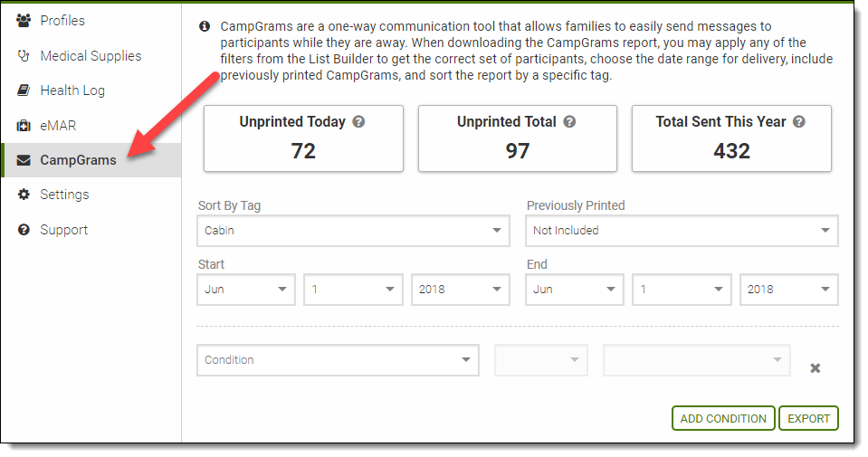
Task: Click the Profiles people icon
Action: pos(24,21)
